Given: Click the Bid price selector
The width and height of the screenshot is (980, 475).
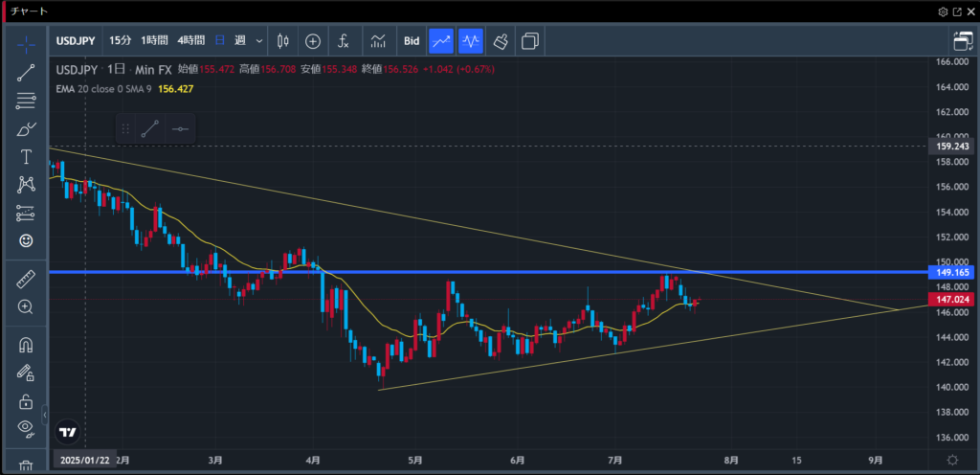Looking at the screenshot, I should click(x=412, y=41).
